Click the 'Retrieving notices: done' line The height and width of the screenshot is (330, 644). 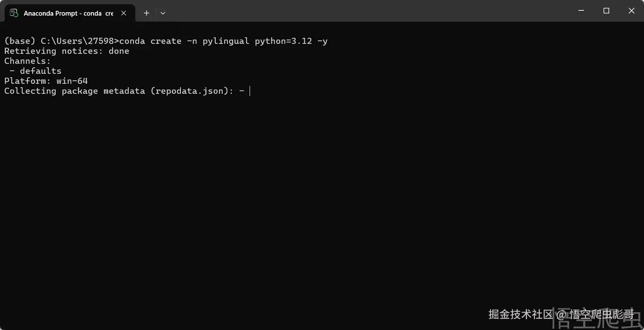[67, 51]
